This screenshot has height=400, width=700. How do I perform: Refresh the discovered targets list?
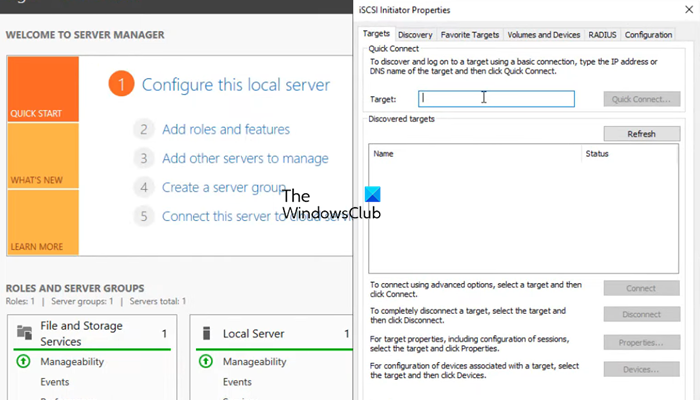tap(642, 133)
